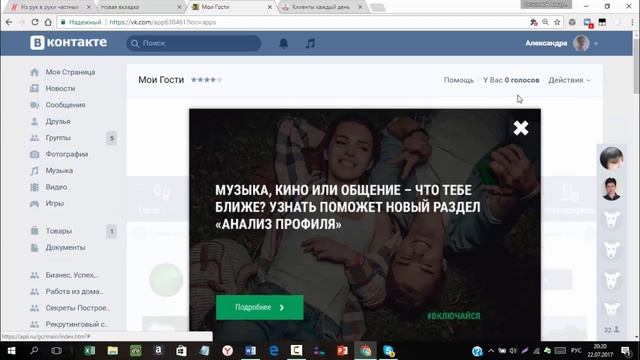Open the Action Center notification icon
This screenshot has width=640, height=360.
[x=626, y=351]
